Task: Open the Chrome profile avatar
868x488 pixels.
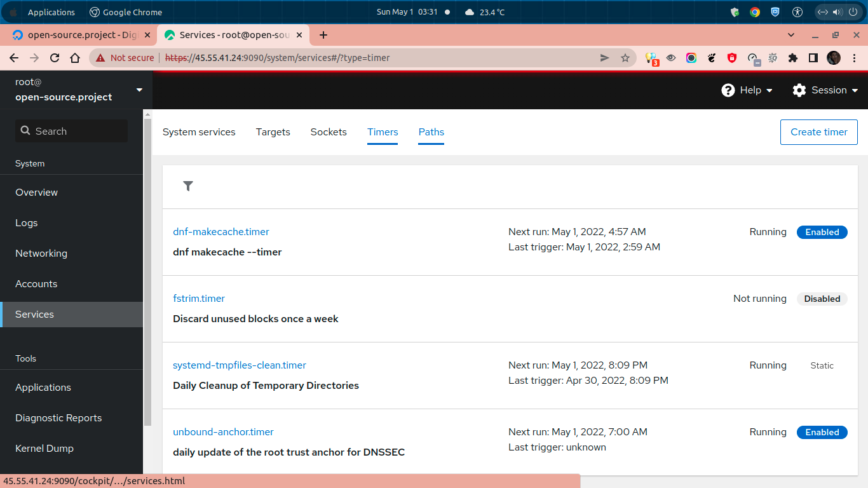Action: 834,58
